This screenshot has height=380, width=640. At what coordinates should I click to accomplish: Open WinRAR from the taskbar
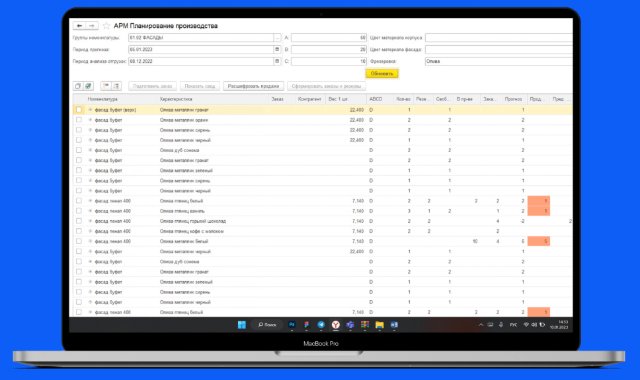click(365, 325)
